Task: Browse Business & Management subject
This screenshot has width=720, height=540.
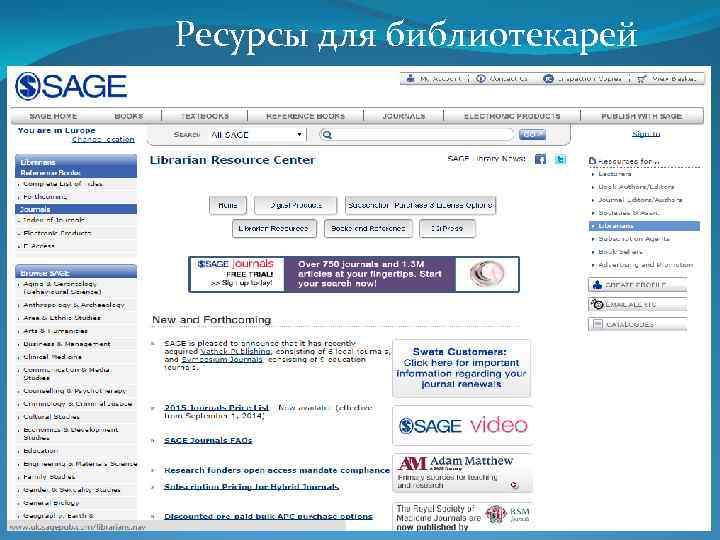Action: [67, 343]
